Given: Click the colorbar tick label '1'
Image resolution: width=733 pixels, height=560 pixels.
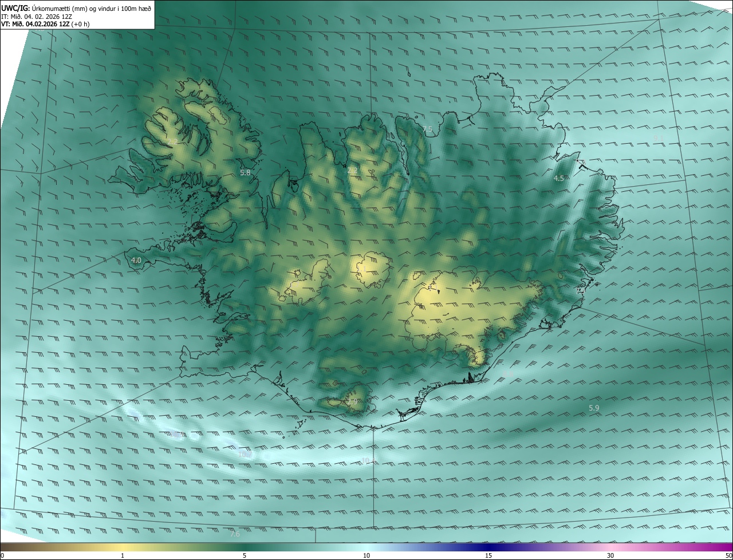Looking at the screenshot, I should 123,555.
